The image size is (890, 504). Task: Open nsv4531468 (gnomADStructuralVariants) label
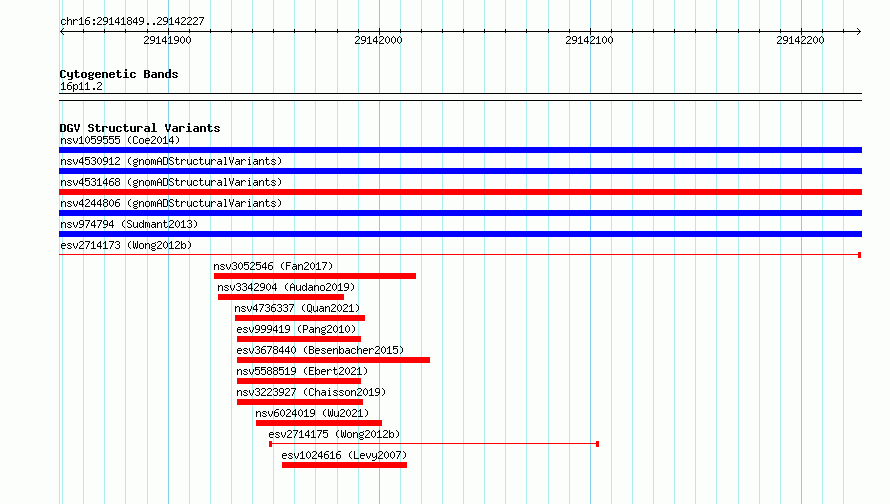click(171, 182)
